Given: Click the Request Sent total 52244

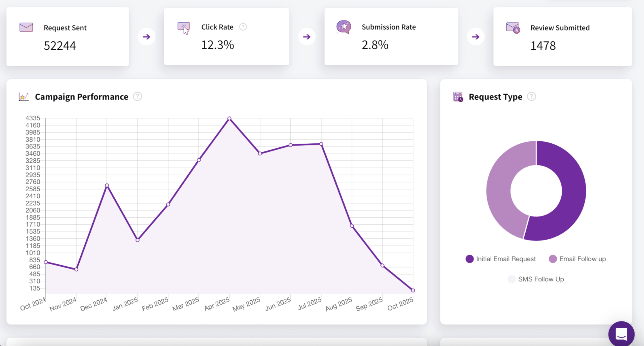Looking at the screenshot, I should pyautogui.click(x=60, y=46).
